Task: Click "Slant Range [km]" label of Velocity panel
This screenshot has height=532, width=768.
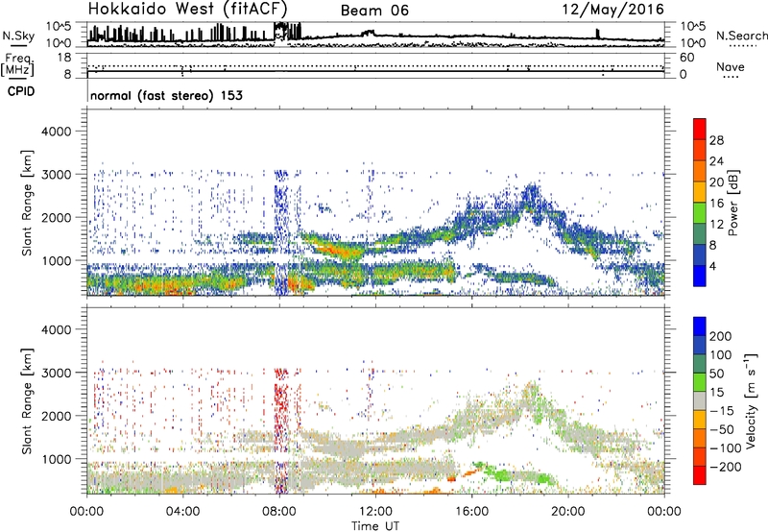Action: point(27,401)
